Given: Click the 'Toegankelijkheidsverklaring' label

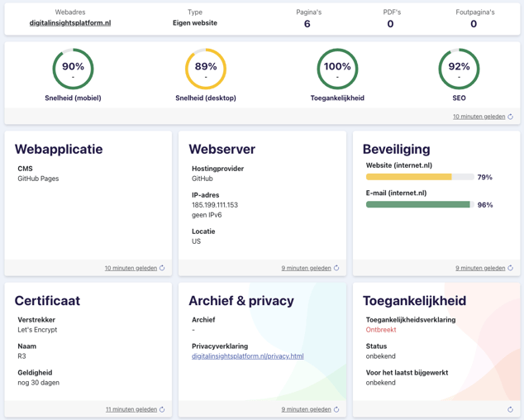Looking at the screenshot, I should [411, 320].
